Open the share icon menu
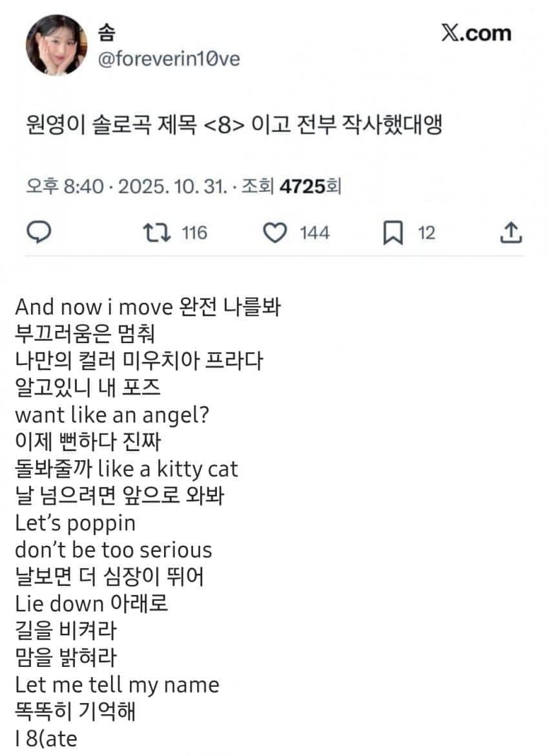Screen dimensions: 549x756 click(x=511, y=233)
